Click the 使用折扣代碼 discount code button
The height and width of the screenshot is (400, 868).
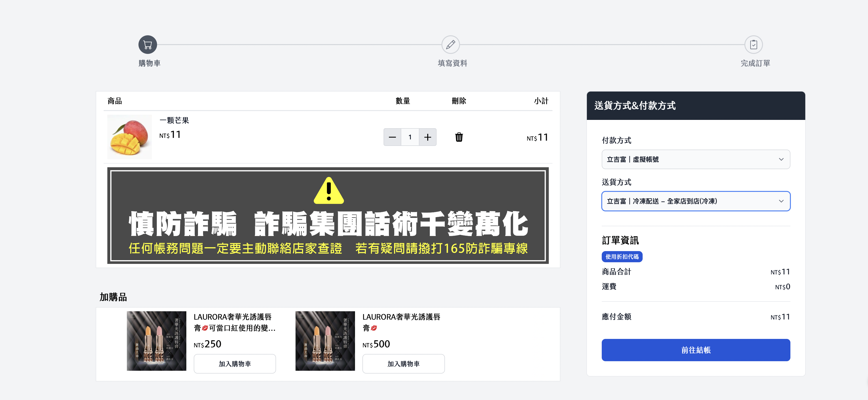(622, 257)
